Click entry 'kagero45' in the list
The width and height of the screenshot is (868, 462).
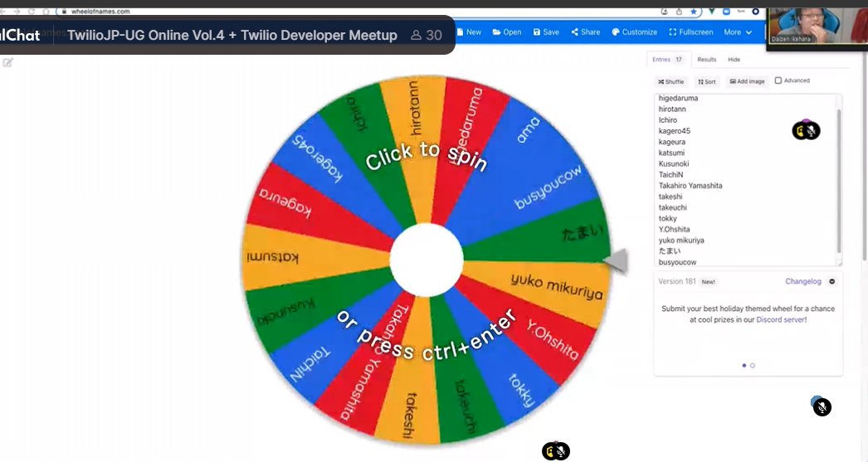click(x=675, y=131)
